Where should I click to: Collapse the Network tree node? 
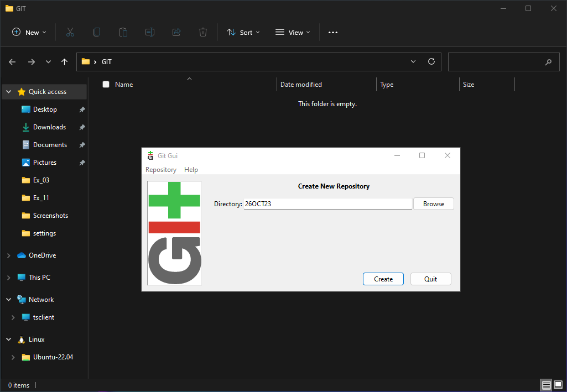8,300
